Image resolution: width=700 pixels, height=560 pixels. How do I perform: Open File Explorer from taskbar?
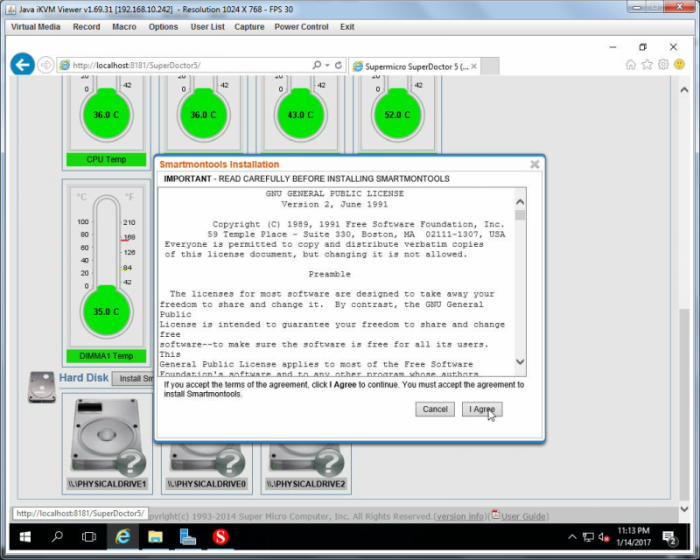click(155, 537)
